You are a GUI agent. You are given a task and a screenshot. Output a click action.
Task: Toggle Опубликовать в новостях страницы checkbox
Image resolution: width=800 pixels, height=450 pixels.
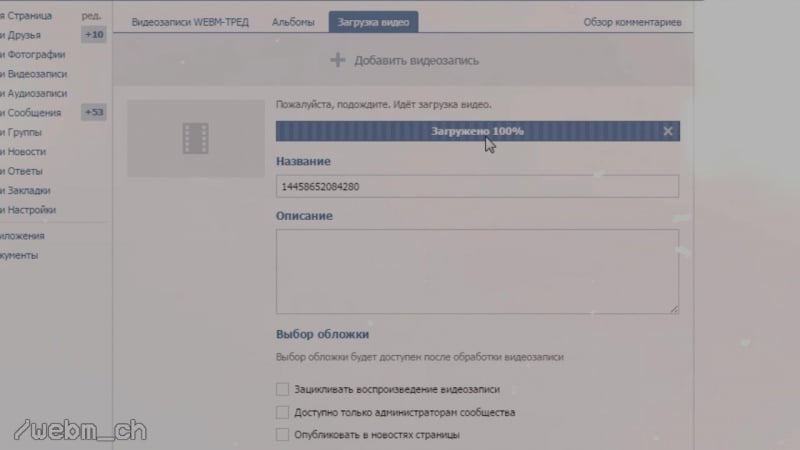[x=282, y=434]
